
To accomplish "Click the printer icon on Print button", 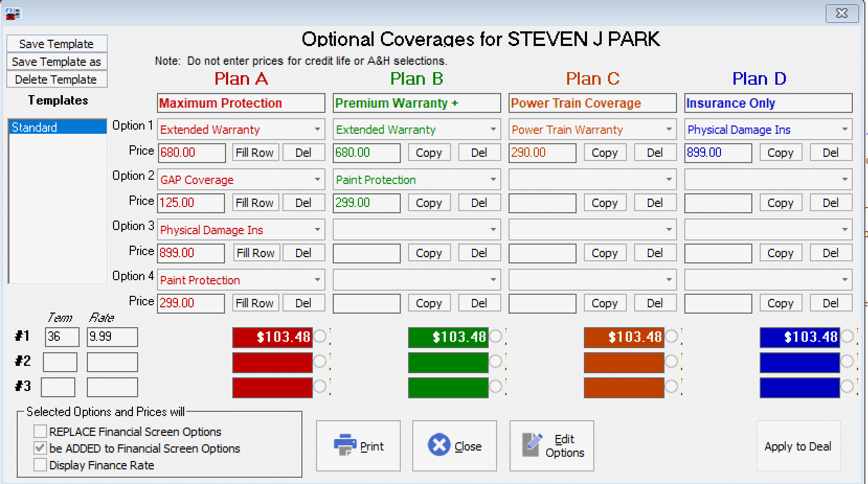I will [345, 445].
